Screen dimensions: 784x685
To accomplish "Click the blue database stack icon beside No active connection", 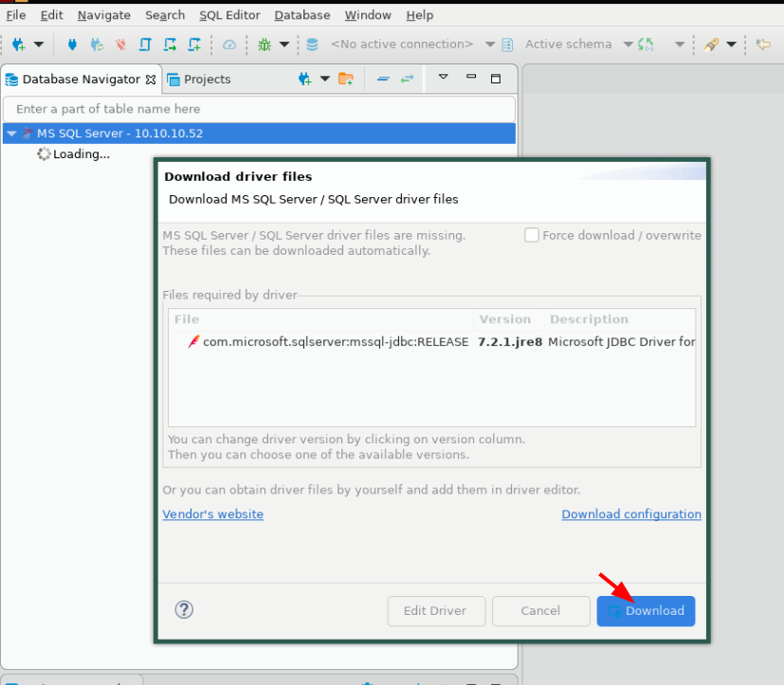I will coord(313,45).
